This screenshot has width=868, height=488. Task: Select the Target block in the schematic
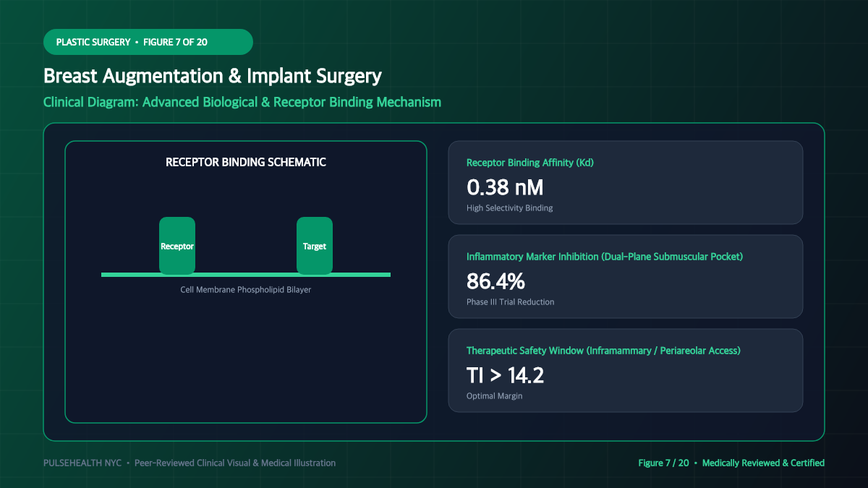pos(315,246)
